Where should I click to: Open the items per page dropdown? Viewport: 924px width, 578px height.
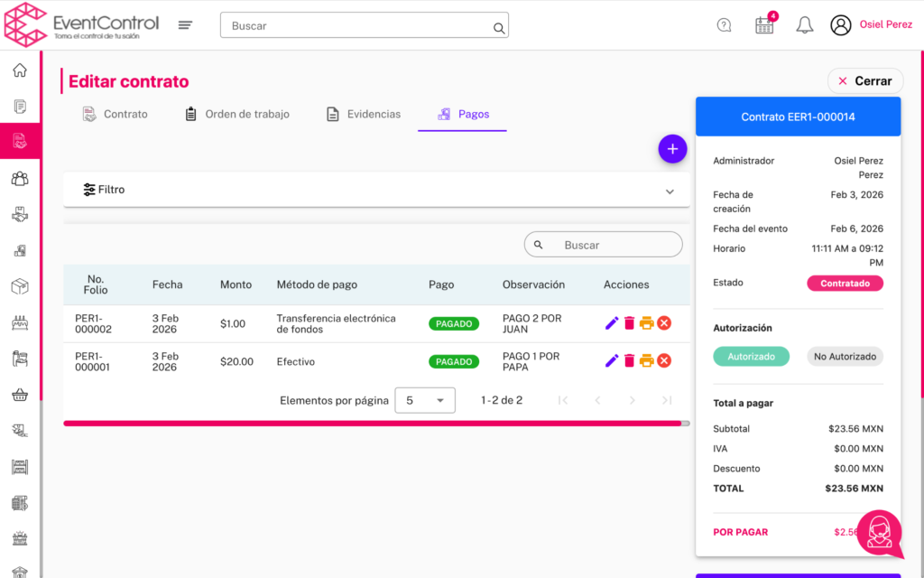click(x=425, y=400)
